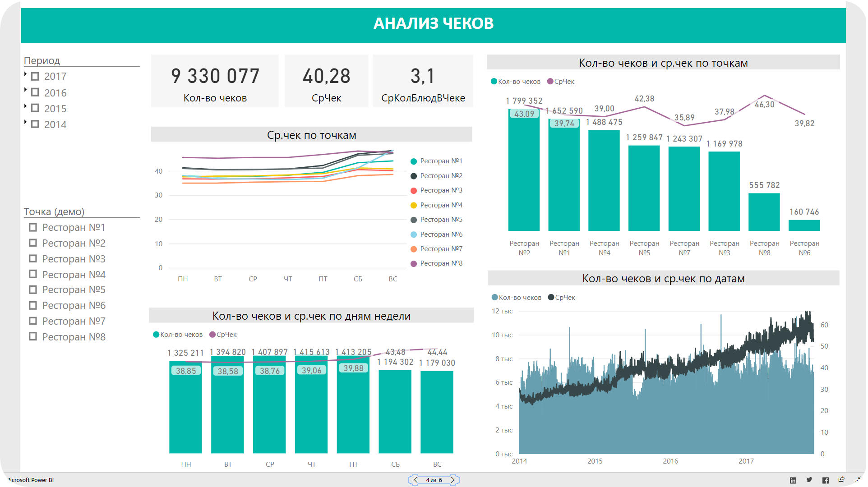Viewport: 868px width, 487px height.
Task: Click Кол-во чеков legend dot in dates chart
Action: tap(494, 298)
